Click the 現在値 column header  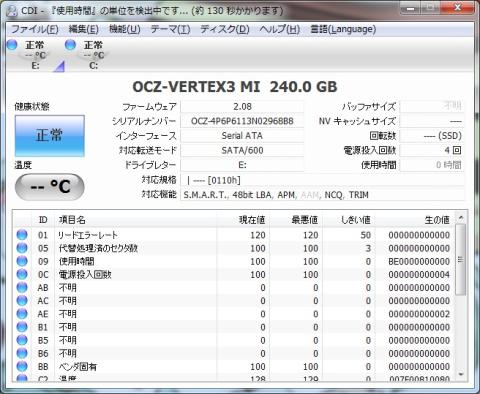click(x=243, y=220)
